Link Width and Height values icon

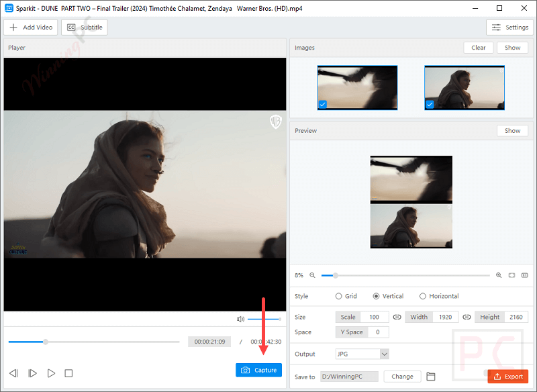467,317
